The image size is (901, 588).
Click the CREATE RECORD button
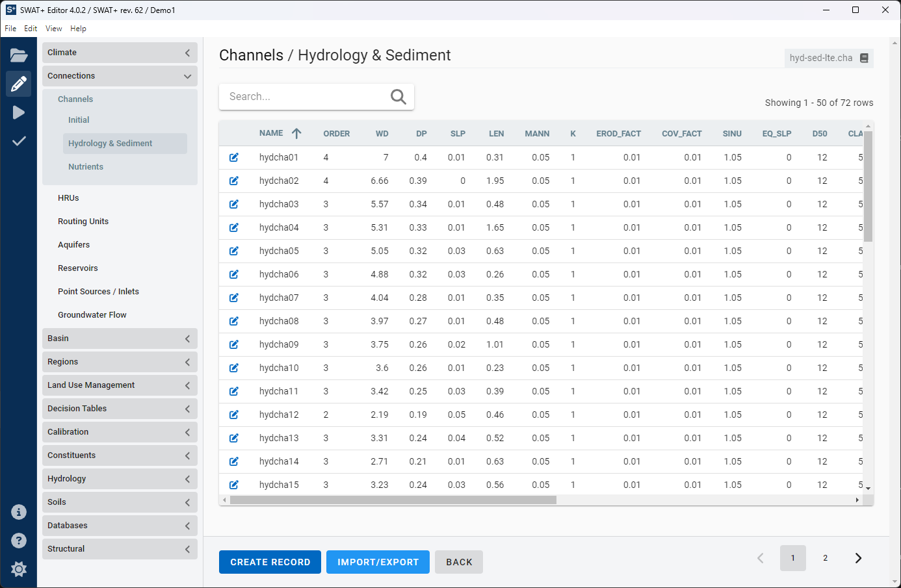(x=270, y=562)
